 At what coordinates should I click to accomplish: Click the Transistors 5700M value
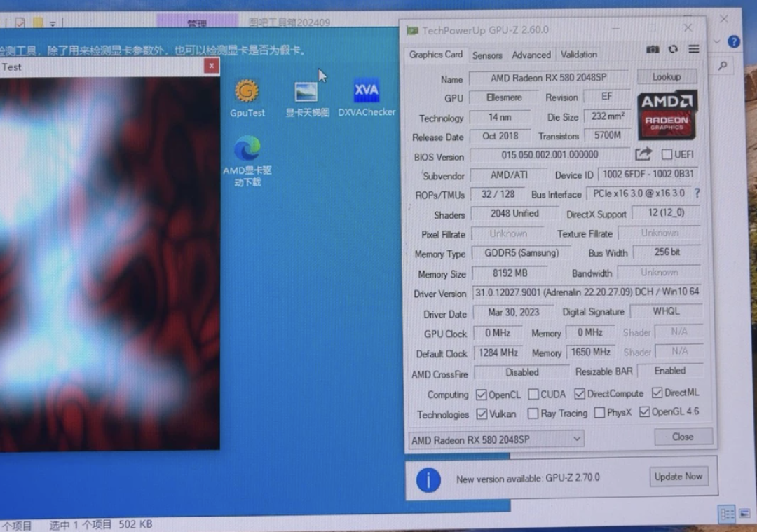pos(607,136)
